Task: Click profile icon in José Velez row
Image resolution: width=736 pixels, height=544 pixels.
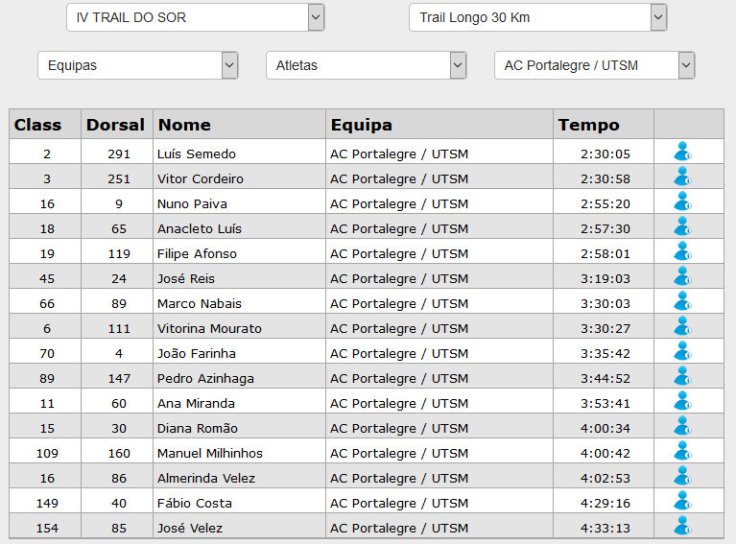Action: point(682,527)
